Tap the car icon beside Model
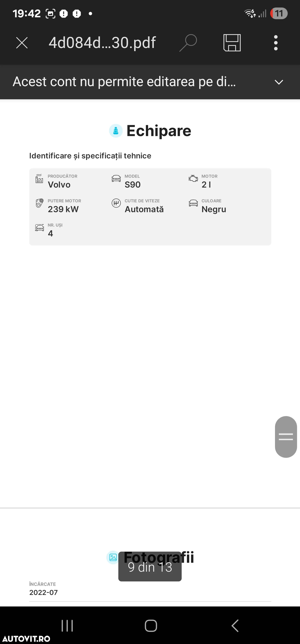The image size is (300, 644). (116, 179)
